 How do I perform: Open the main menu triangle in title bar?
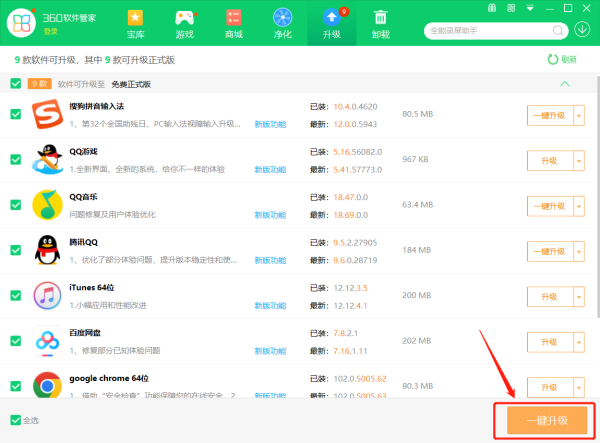pos(530,8)
